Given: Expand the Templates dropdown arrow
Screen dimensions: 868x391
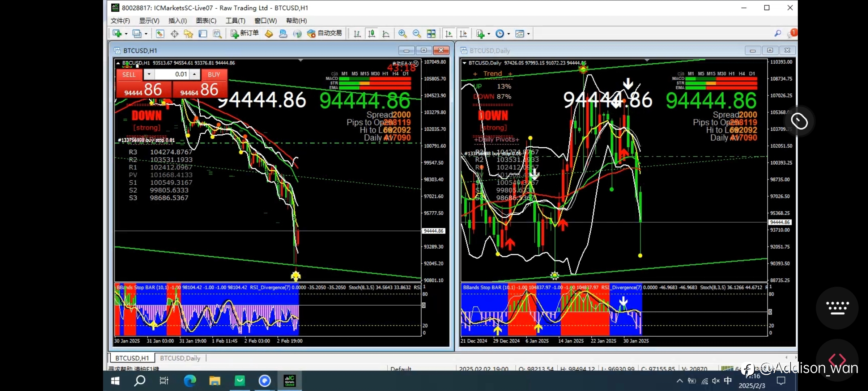Looking at the screenshot, I should (528, 34).
